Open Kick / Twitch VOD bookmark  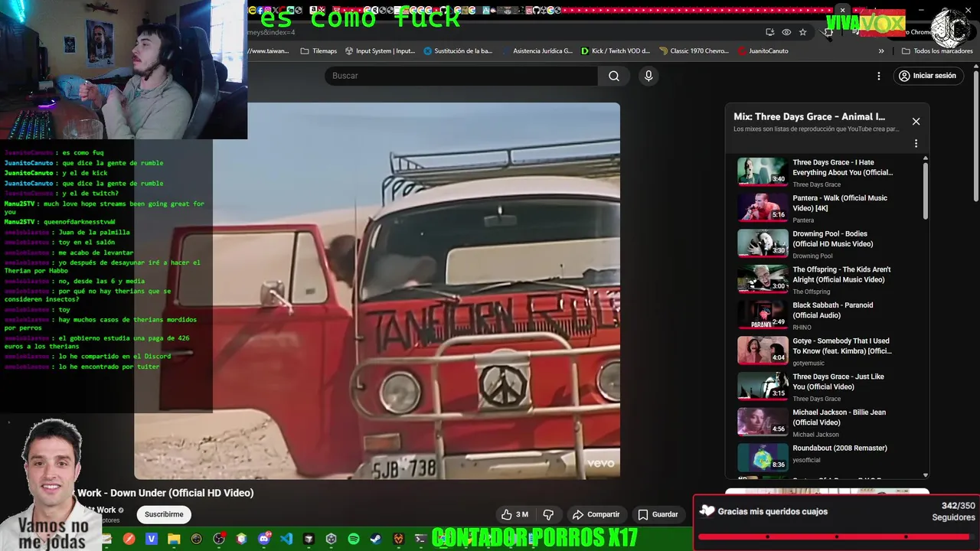pos(615,51)
